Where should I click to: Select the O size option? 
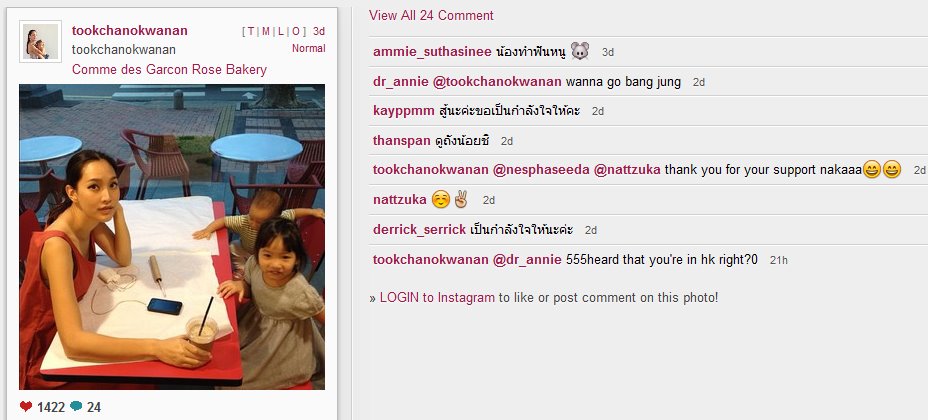297,31
